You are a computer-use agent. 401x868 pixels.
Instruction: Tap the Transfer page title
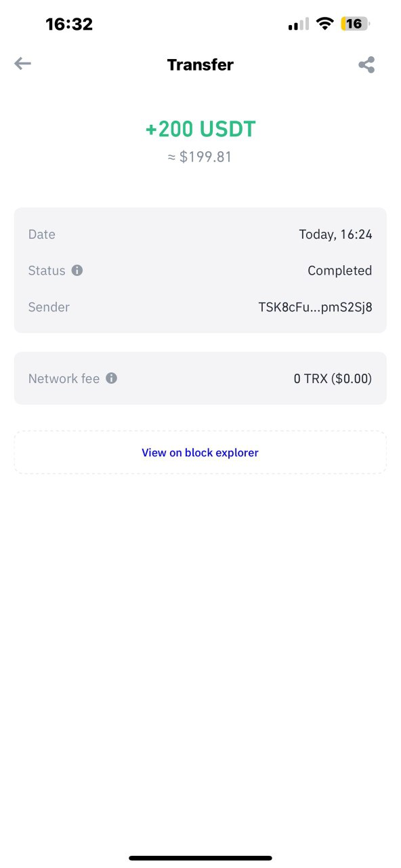(x=200, y=65)
